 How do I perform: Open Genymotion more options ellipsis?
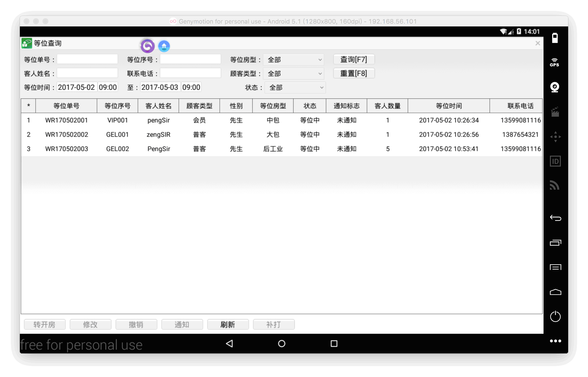pos(555,341)
